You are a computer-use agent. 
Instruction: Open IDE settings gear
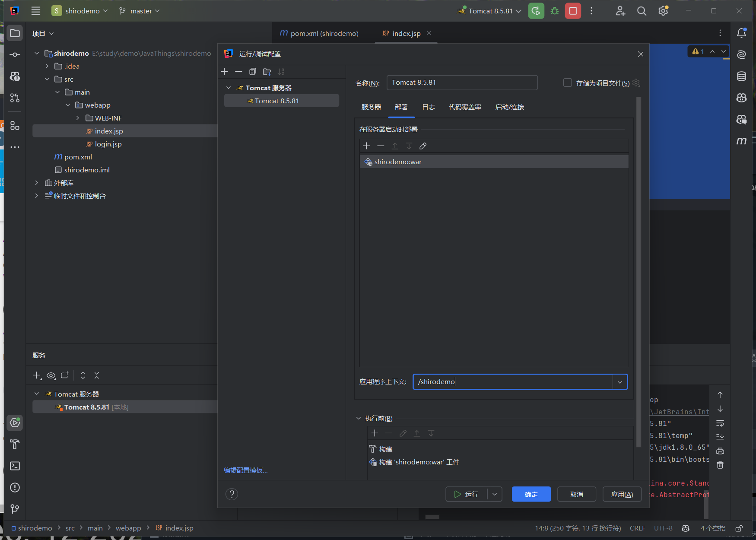(x=663, y=11)
